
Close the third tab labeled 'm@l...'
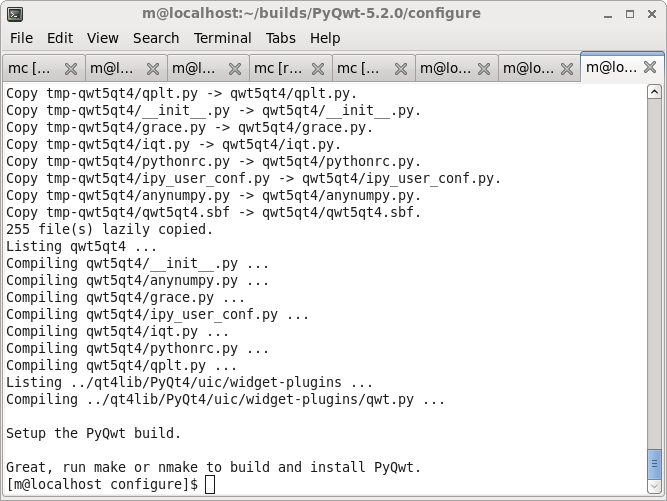pyautogui.click(x=235, y=69)
